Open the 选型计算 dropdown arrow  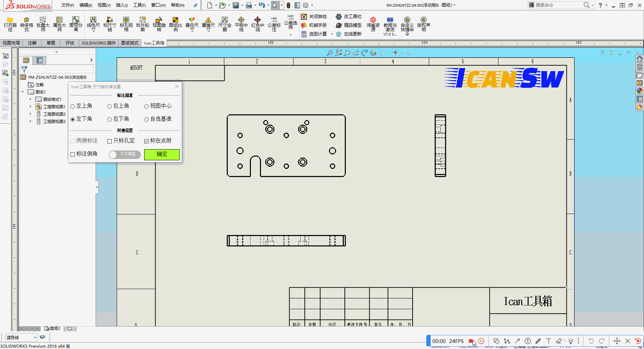point(332,34)
